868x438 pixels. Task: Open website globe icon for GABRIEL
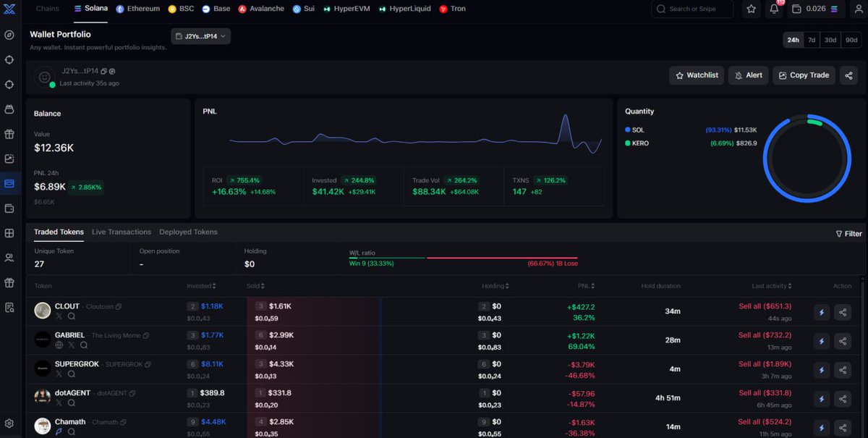tap(59, 345)
